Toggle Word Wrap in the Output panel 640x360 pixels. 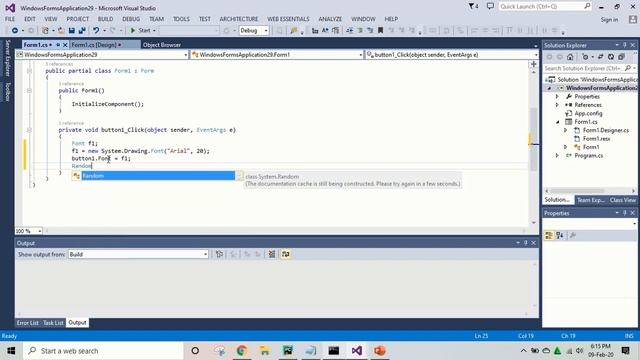[286, 254]
